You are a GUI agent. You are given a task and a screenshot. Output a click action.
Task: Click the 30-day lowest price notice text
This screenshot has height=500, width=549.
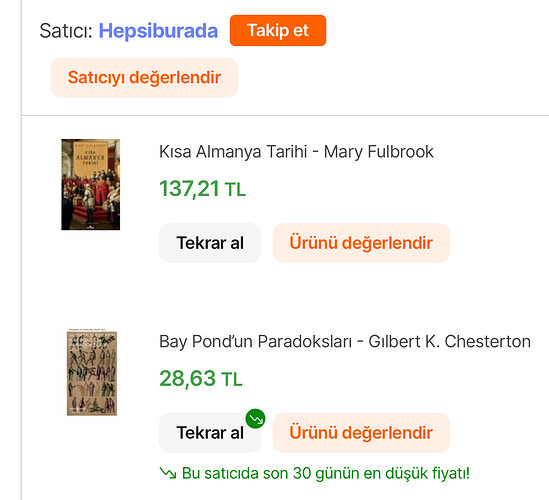point(326,473)
